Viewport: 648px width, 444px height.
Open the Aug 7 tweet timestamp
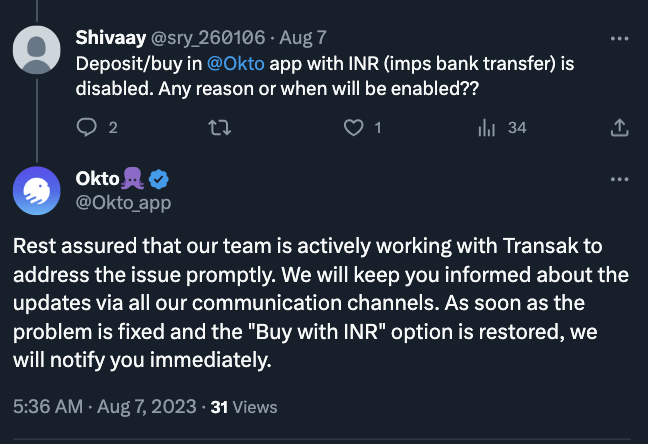[301, 38]
